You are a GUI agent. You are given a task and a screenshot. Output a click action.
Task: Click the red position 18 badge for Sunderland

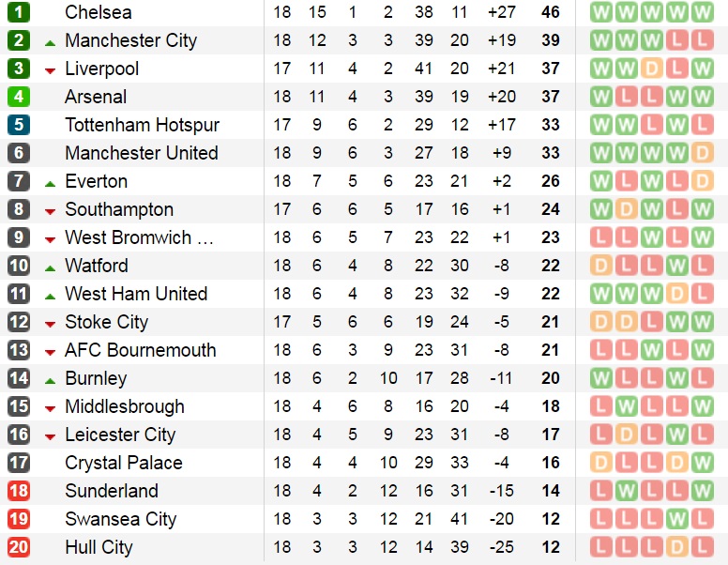pyautogui.click(x=19, y=491)
